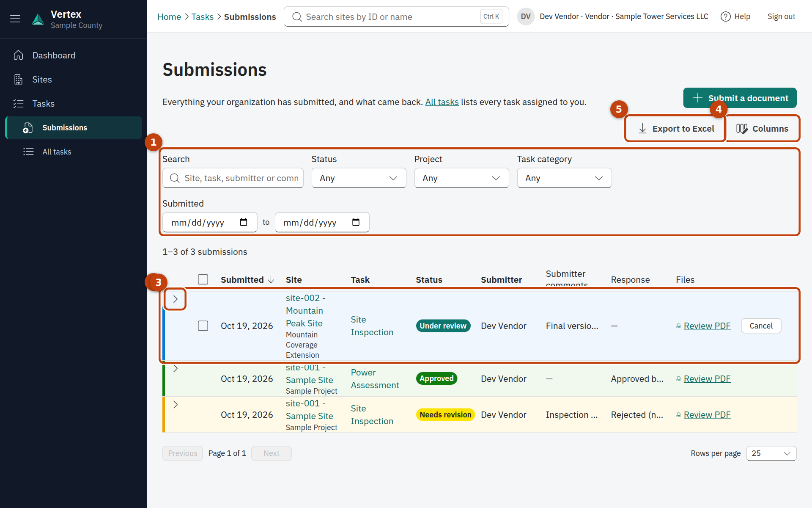This screenshot has width=812, height=508.
Task: Select All tasks in the sidebar
Action: click(74, 152)
